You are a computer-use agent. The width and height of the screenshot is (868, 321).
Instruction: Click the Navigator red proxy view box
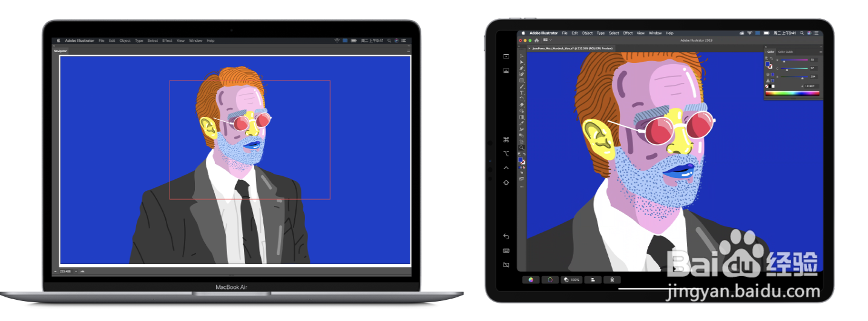(x=249, y=139)
